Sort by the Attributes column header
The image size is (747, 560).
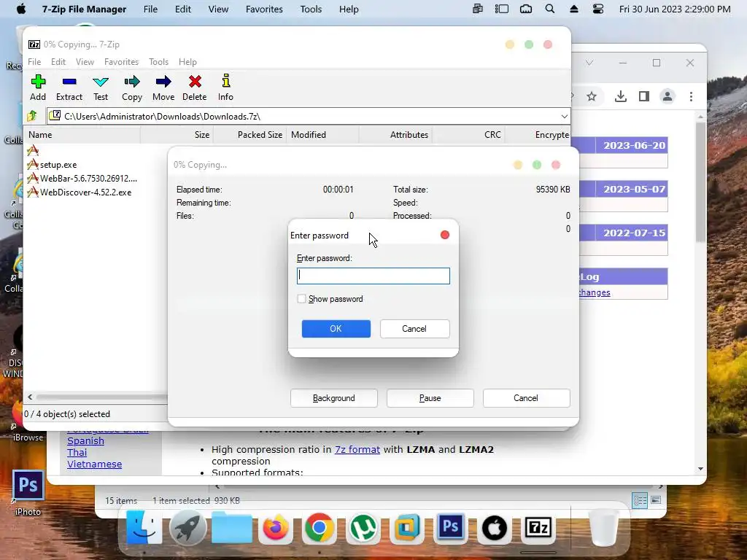click(x=395, y=135)
